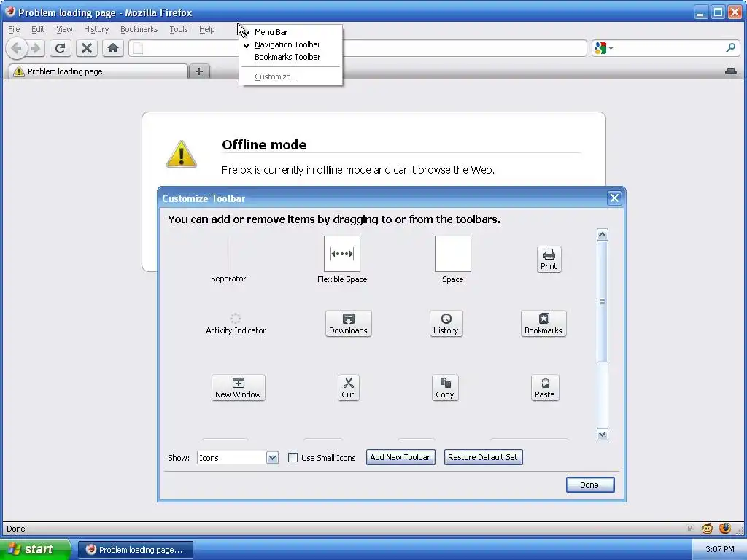Enable Use Small Icons checkbox
Image resolution: width=747 pixels, height=560 pixels.
293,458
